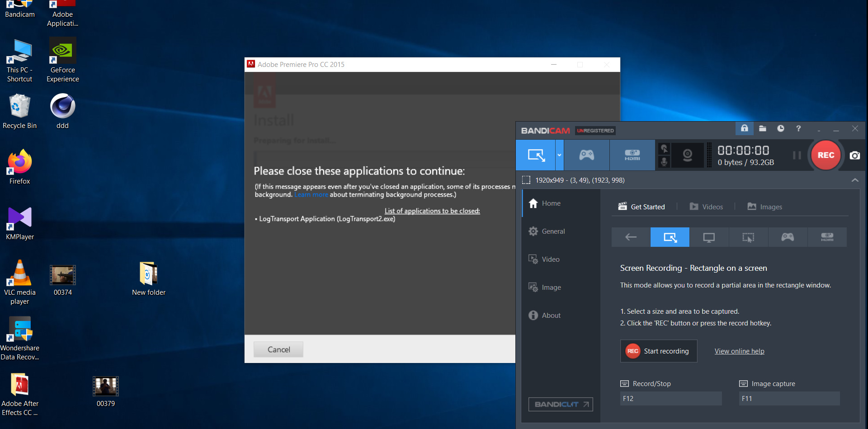Select fullscreen monitor recording mode tile
The width and height of the screenshot is (868, 429).
coord(709,237)
